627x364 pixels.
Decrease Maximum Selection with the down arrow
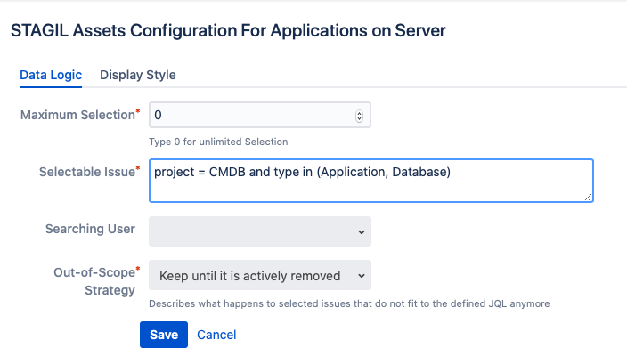point(359,118)
